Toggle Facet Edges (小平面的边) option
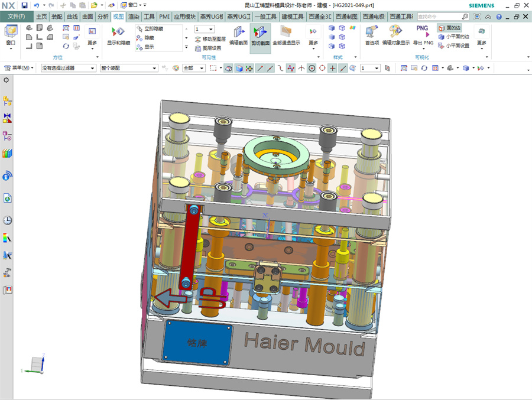532x400 pixels. pos(453,37)
